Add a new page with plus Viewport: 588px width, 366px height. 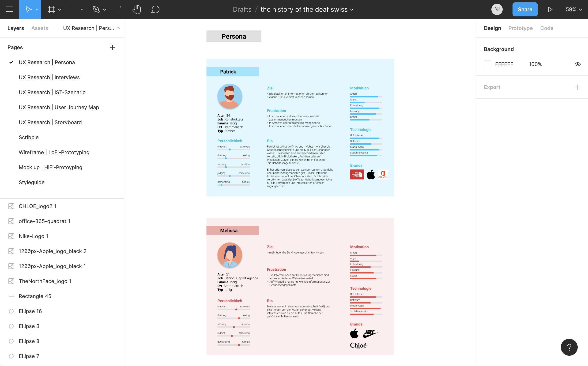pyautogui.click(x=112, y=47)
